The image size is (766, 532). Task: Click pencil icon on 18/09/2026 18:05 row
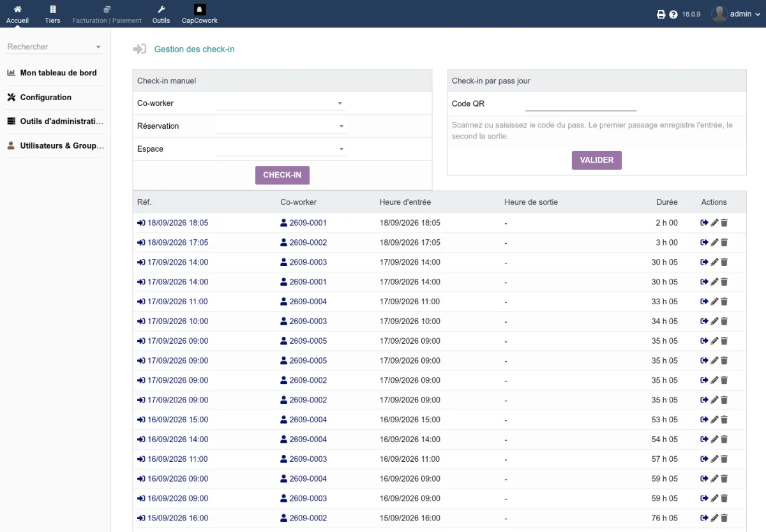point(714,223)
